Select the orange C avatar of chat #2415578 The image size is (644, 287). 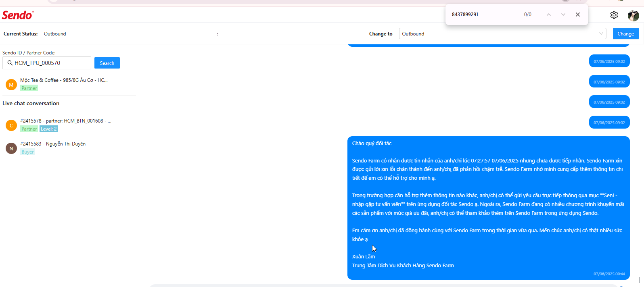tap(11, 125)
